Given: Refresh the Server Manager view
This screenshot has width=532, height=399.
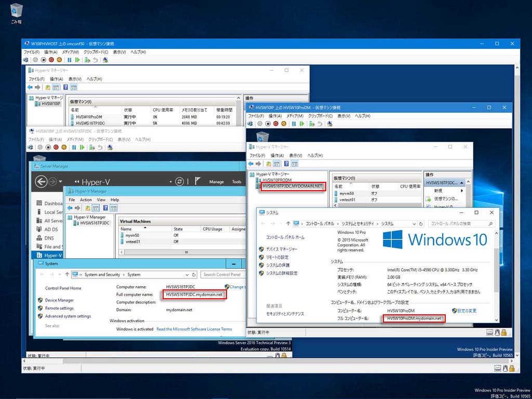Looking at the screenshot, I should (x=179, y=181).
